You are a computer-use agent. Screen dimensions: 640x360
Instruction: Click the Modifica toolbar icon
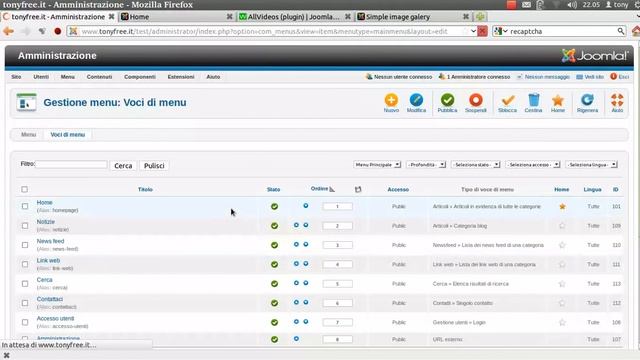(416, 100)
